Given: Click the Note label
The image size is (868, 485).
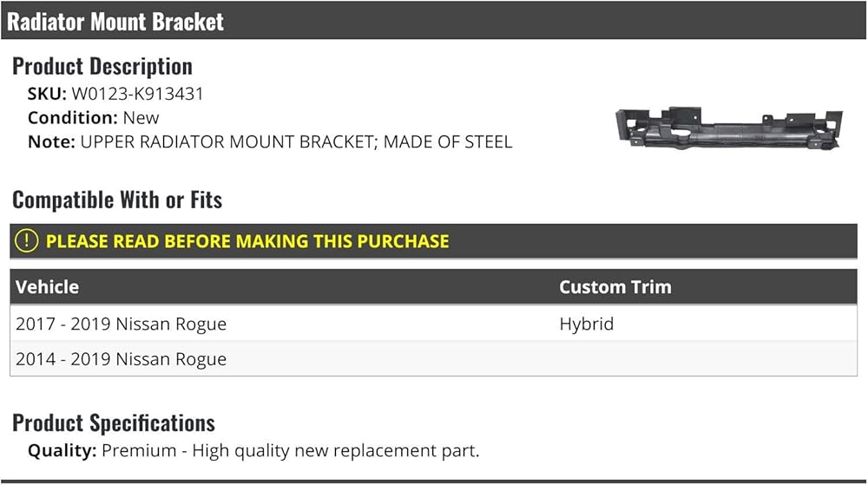Looking at the screenshot, I should [51, 142].
